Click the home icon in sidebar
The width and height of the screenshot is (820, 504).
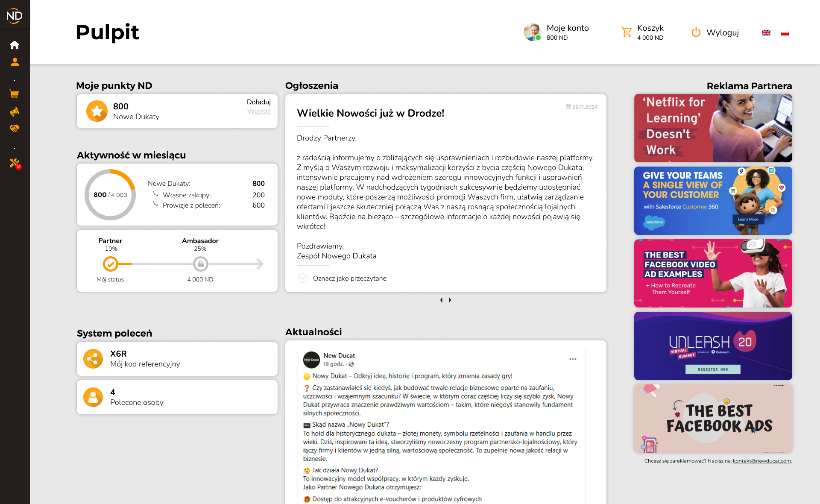click(x=15, y=45)
